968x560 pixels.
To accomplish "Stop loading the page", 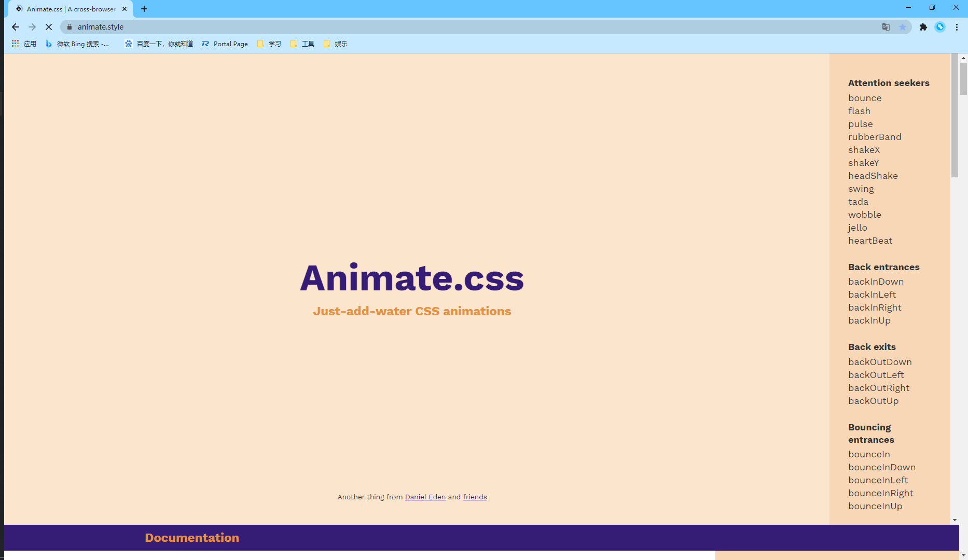I will (49, 27).
